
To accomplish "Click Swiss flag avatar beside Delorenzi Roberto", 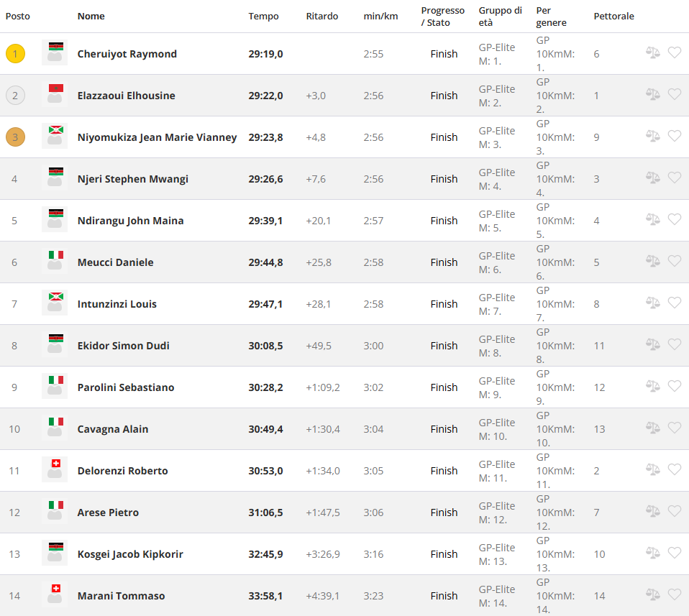I will [55, 470].
